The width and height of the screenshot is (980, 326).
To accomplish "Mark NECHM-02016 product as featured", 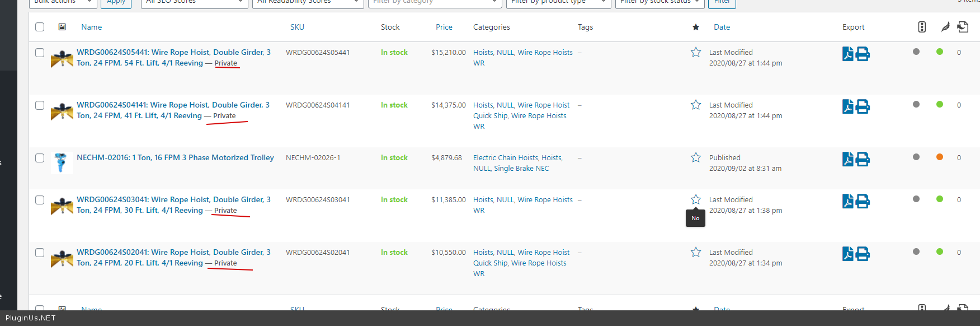I will point(695,158).
